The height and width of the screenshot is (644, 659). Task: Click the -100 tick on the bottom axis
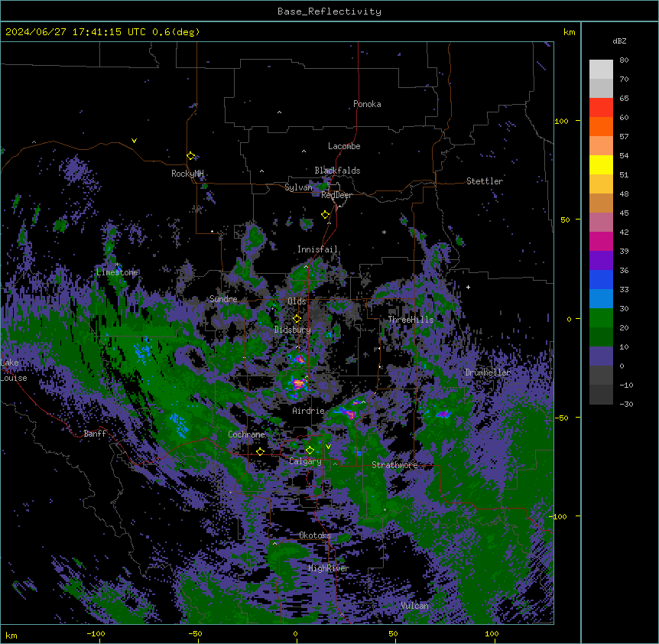[x=96, y=633]
